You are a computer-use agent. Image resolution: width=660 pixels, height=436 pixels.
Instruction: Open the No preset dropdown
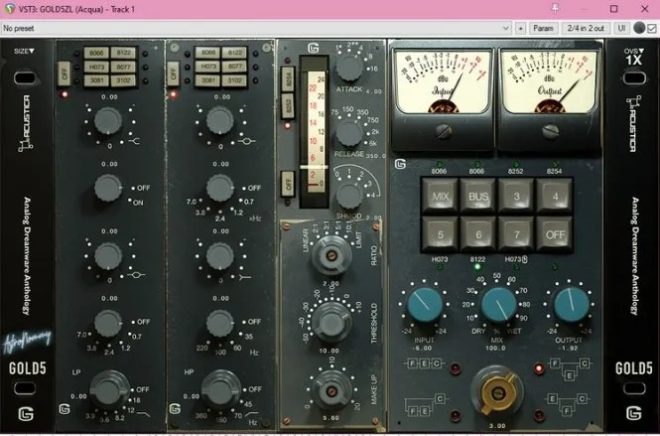(x=256, y=28)
